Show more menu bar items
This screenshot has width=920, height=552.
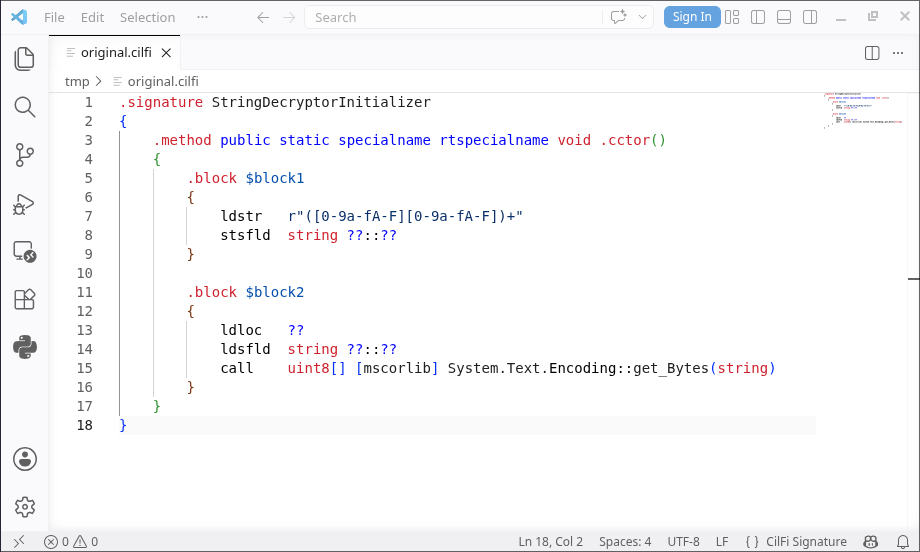[202, 17]
